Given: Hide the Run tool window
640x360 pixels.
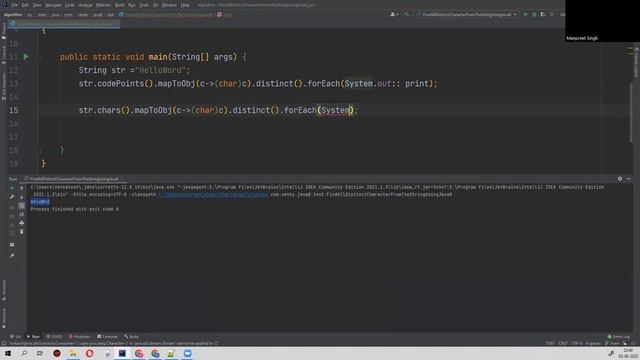Looking at the screenshot, I should (x=629, y=179).
